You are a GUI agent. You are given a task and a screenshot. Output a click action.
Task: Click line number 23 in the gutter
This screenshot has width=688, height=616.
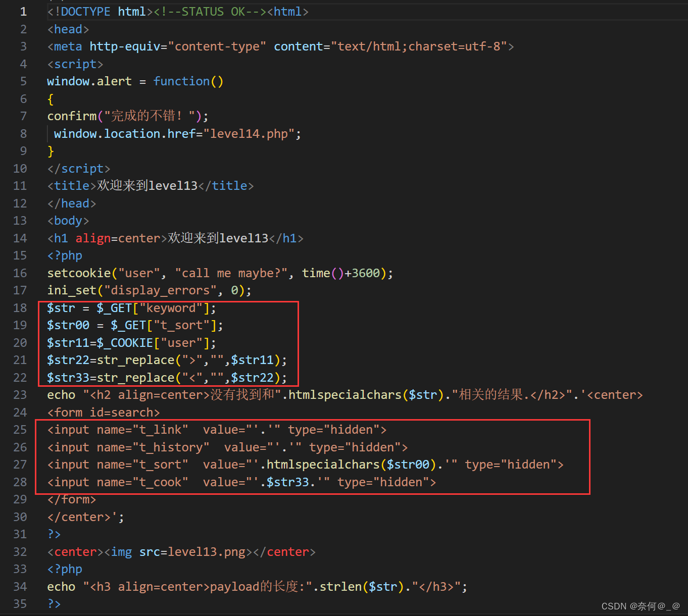(x=20, y=395)
